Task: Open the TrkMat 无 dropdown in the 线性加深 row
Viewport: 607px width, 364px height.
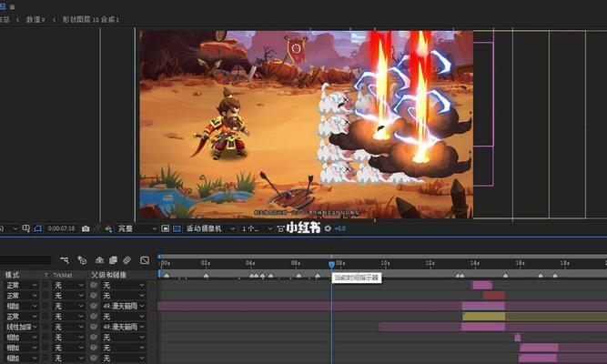Action: (x=69, y=327)
